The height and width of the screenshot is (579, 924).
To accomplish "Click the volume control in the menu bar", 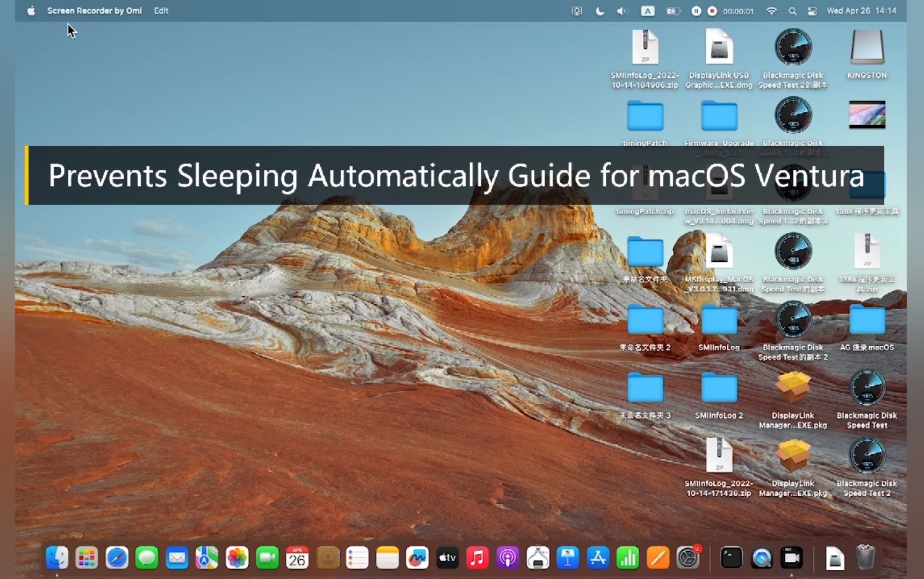I will pyautogui.click(x=622, y=11).
